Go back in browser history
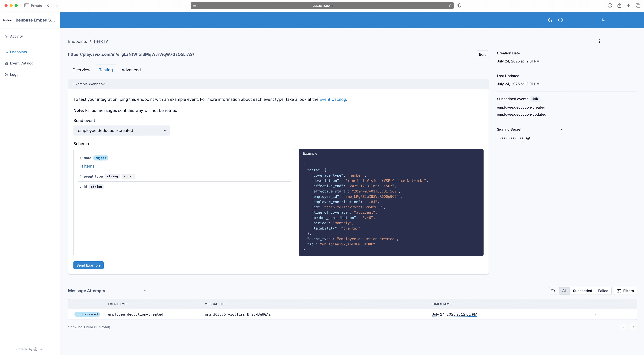Screen dimensions: 644x355 (48, 6)
